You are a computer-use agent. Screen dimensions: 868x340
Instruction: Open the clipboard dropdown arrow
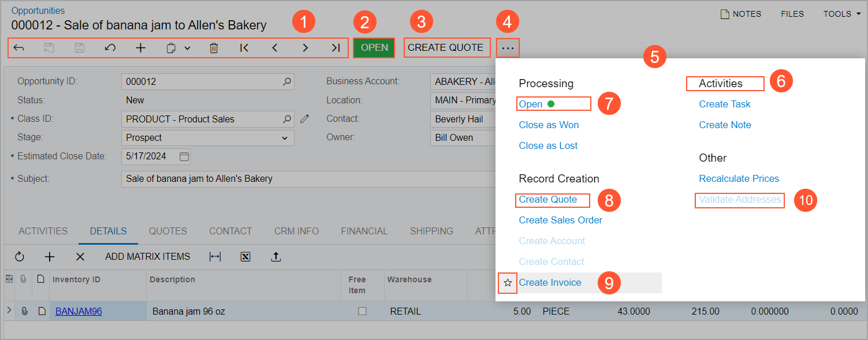pos(187,48)
